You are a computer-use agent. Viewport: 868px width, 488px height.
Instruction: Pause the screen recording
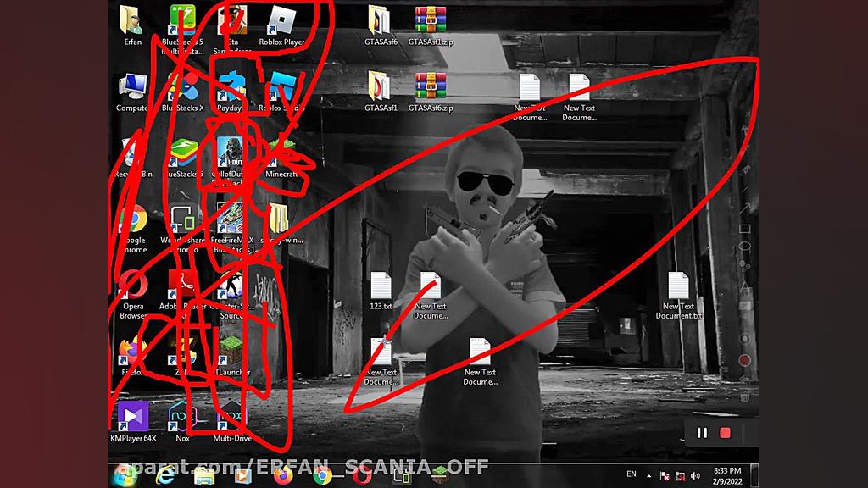point(702,433)
